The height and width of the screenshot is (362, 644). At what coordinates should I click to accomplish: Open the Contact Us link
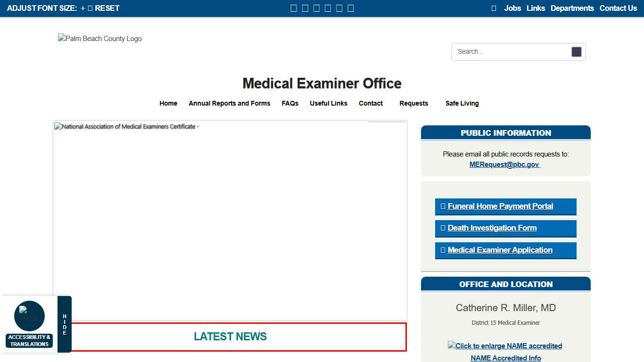pos(618,8)
